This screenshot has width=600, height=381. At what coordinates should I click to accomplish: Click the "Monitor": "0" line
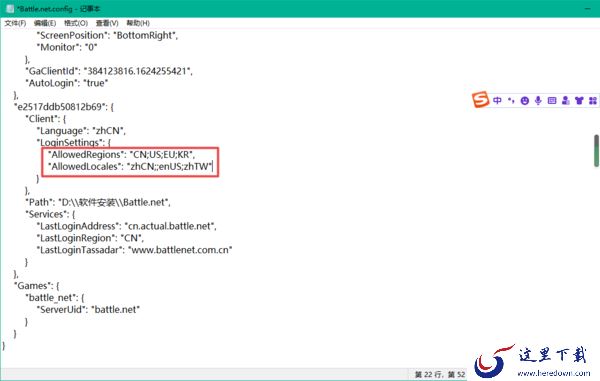(67, 47)
